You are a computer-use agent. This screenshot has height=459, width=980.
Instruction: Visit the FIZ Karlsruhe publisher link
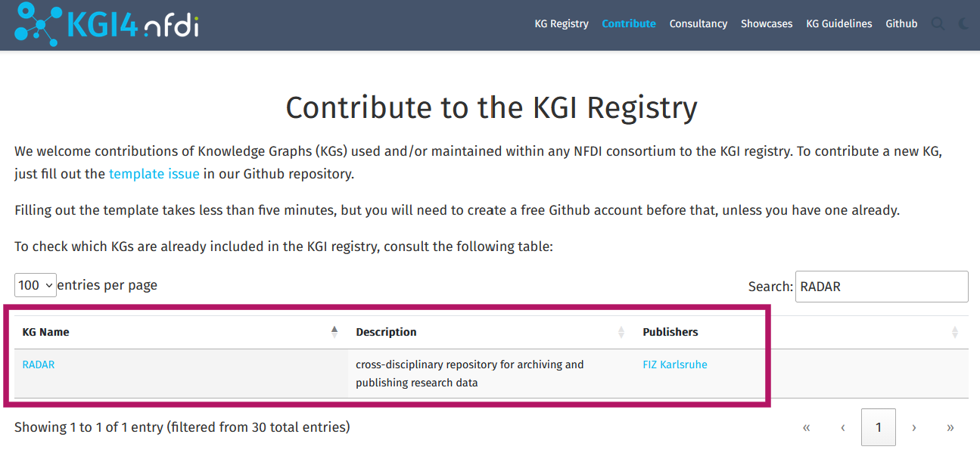pyautogui.click(x=675, y=364)
